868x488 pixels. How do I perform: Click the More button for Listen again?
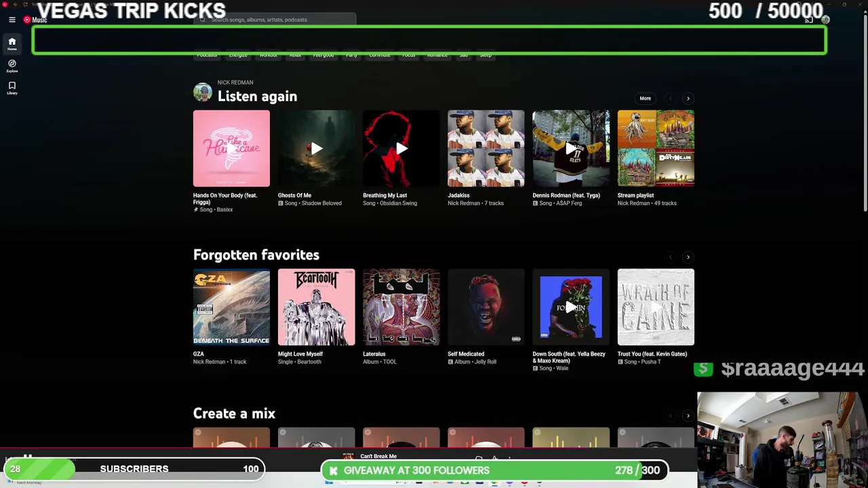(645, 98)
